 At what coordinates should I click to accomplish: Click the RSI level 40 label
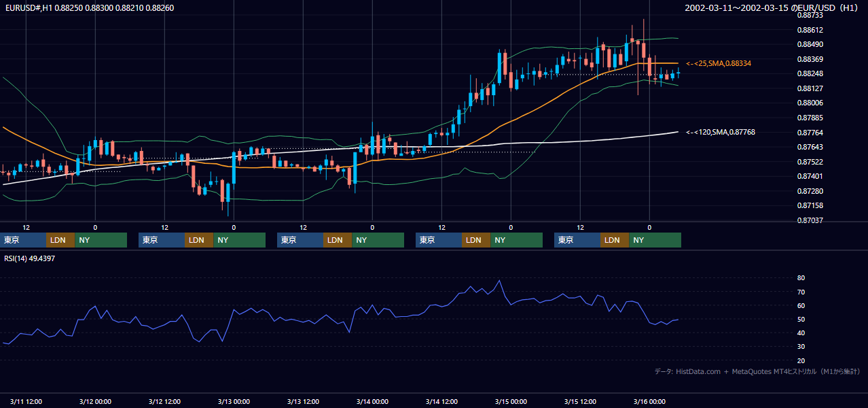801,333
